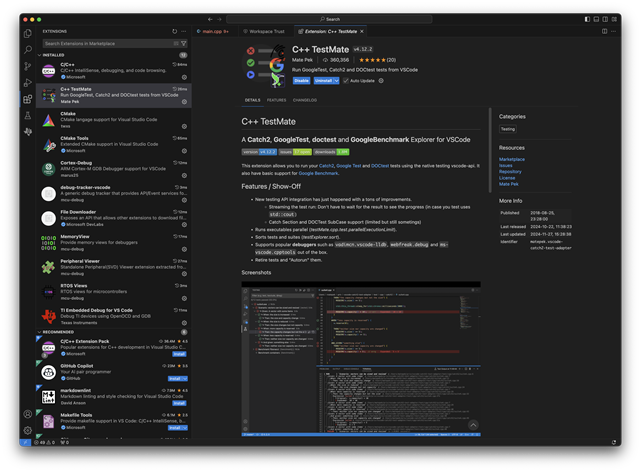Open the Explorer view in activity bar
Viewport: 640px width, 471px height.
[x=28, y=33]
